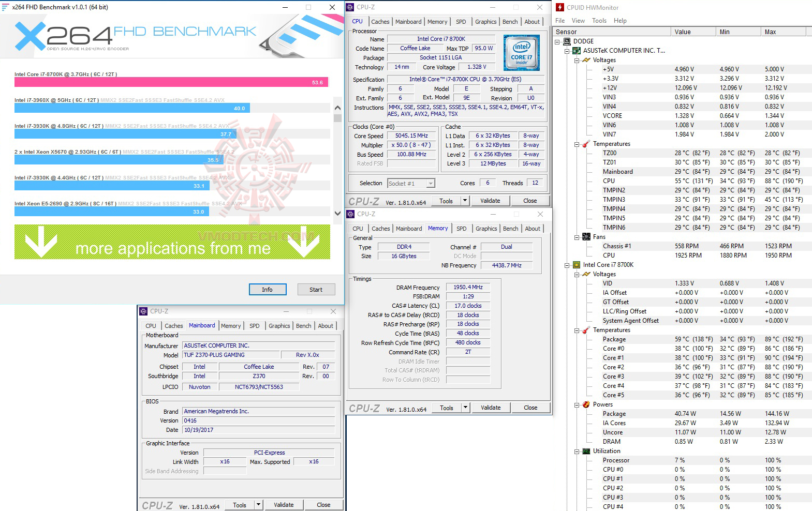The height and width of the screenshot is (511, 812).
Task: Open the File menu in HWMonitor
Action: coord(560,21)
